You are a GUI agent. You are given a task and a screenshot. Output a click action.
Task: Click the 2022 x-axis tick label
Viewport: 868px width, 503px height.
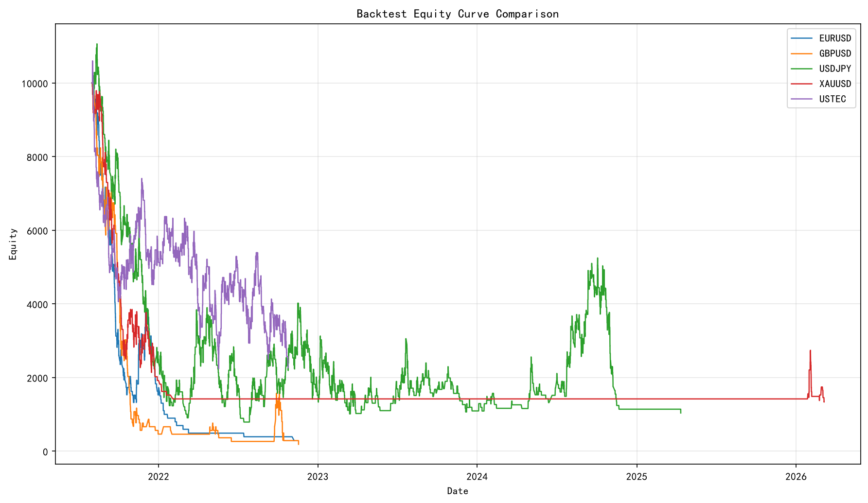(x=159, y=477)
